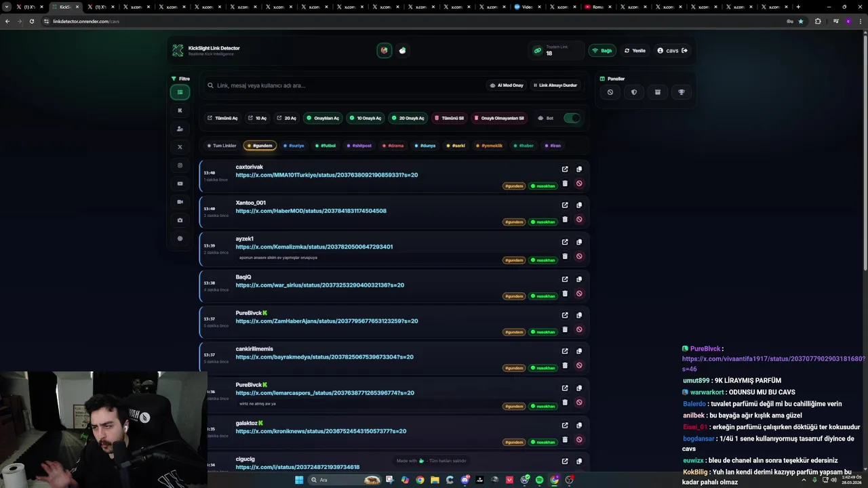868x488 pixels.
Task: Select the Tum Linkler tab
Action: click(222, 146)
